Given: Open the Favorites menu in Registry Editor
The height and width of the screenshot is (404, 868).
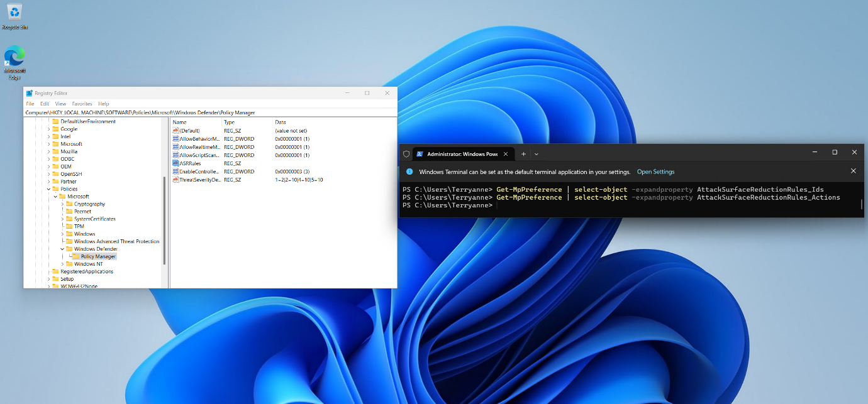Looking at the screenshot, I should tap(82, 104).
